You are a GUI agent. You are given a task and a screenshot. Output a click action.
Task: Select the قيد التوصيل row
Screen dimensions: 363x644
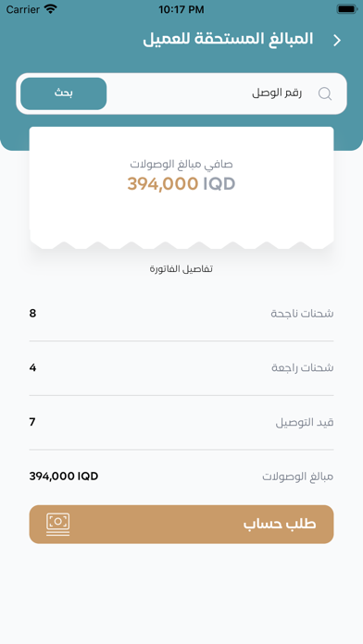pyautogui.click(x=181, y=422)
